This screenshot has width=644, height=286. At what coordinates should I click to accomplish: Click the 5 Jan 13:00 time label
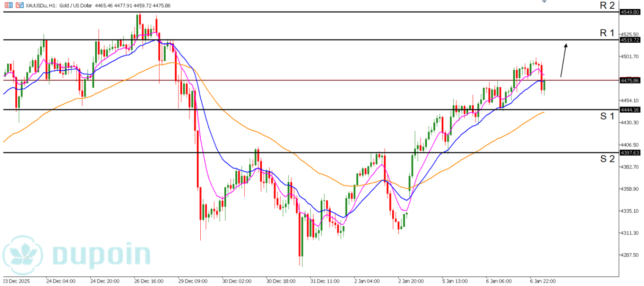(456, 281)
